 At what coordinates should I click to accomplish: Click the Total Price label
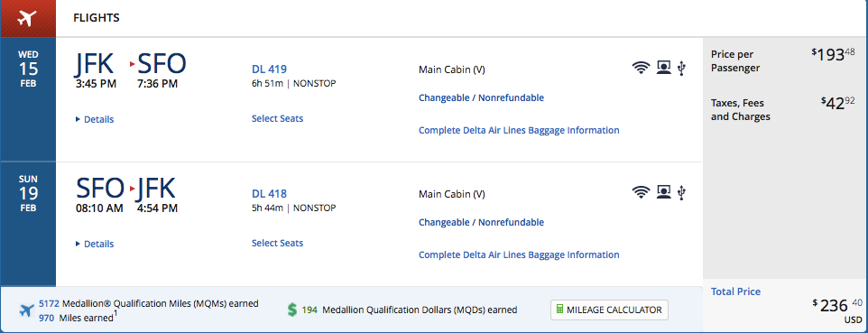click(735, 291)
